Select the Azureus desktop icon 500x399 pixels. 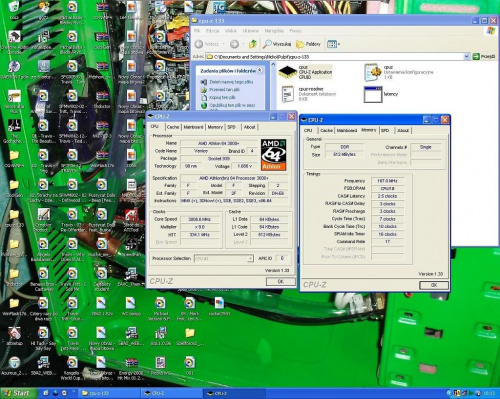pos(14,366)
